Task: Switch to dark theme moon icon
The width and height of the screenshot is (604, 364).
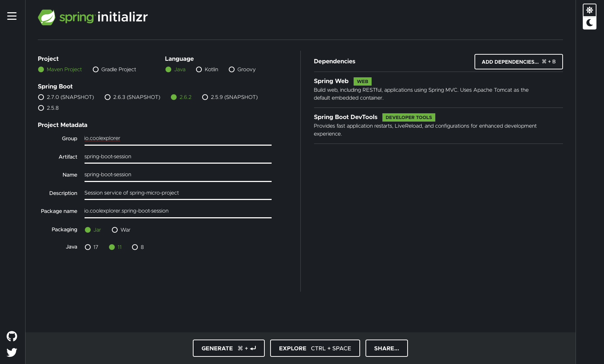Action: tap(590, 23)
